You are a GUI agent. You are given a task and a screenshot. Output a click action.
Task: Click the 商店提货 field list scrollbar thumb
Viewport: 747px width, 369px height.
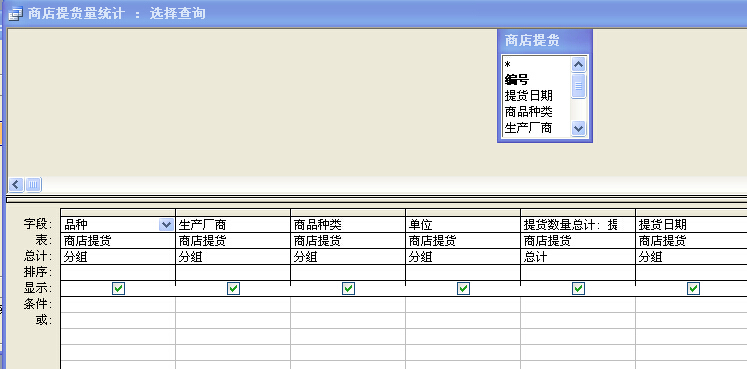point(578,86)
